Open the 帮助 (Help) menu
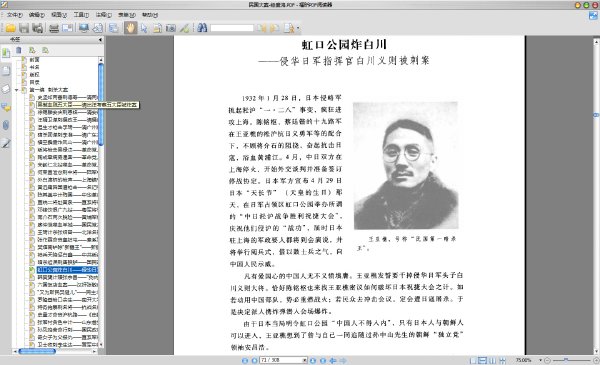The image size is (600, 365). (150, 15)
